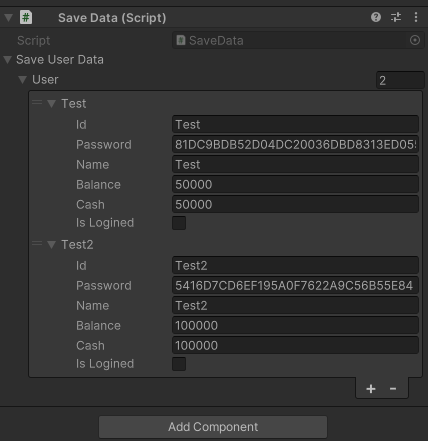Click the Password label under Test

pos(104,144)
